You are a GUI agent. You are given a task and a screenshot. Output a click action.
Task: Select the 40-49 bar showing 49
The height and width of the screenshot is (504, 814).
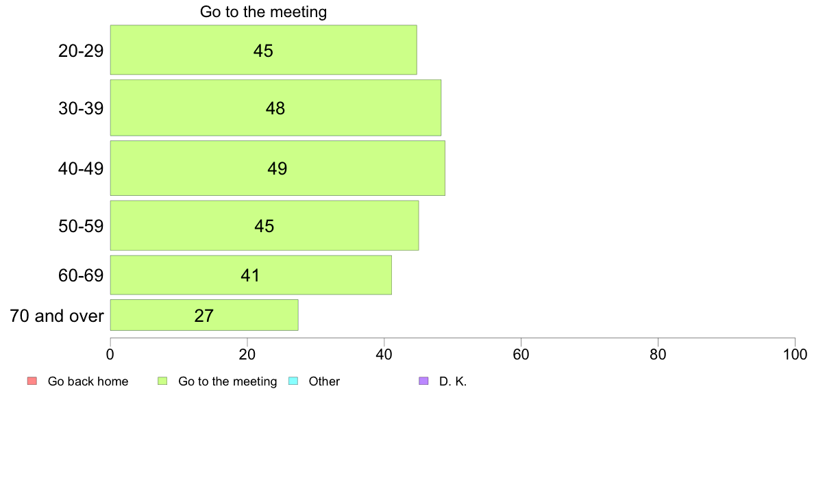(x=277, y=168)
